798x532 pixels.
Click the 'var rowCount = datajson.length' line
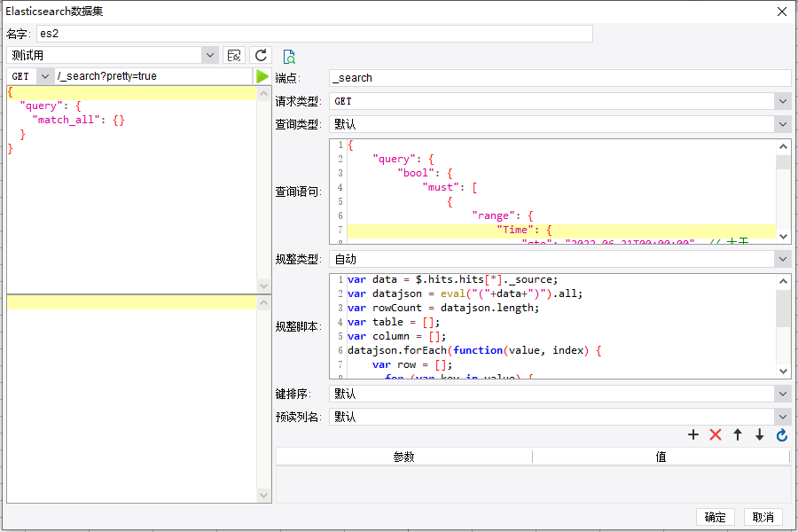pyautogui.click(x=443, y=308)
